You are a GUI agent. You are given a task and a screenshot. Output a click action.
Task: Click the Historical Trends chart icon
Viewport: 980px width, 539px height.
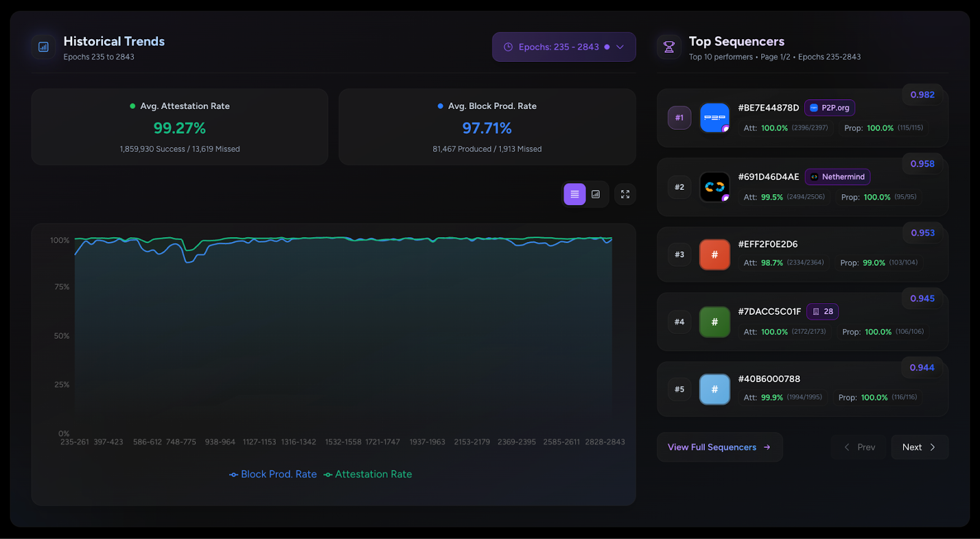click(x=43, y=47)
